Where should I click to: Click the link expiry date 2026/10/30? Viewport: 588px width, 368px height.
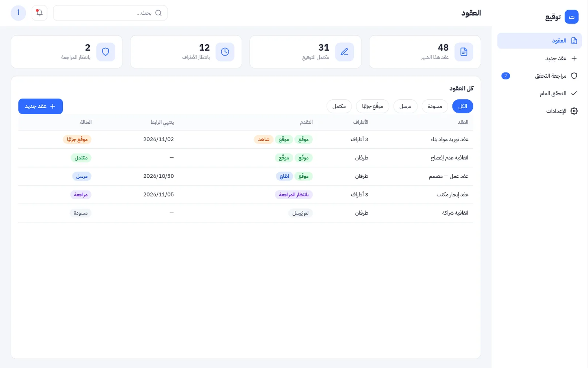pos(158,176)
